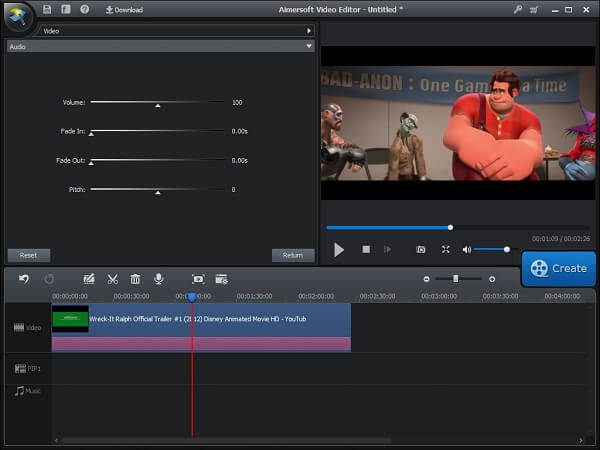Viewport: 600px width, 450px height.
Task: Play the preview video
Action: coord(339,250)
